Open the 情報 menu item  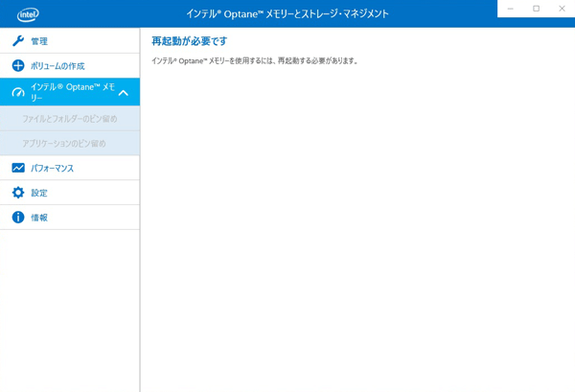click(70, 218)
